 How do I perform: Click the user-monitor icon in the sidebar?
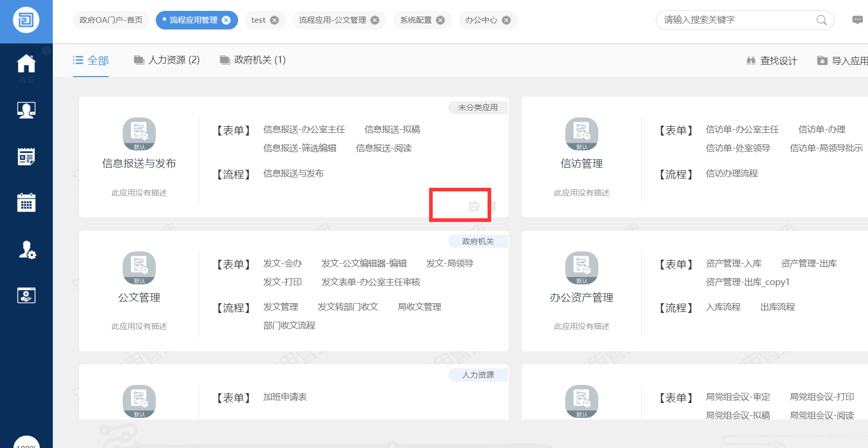(26, 110)
